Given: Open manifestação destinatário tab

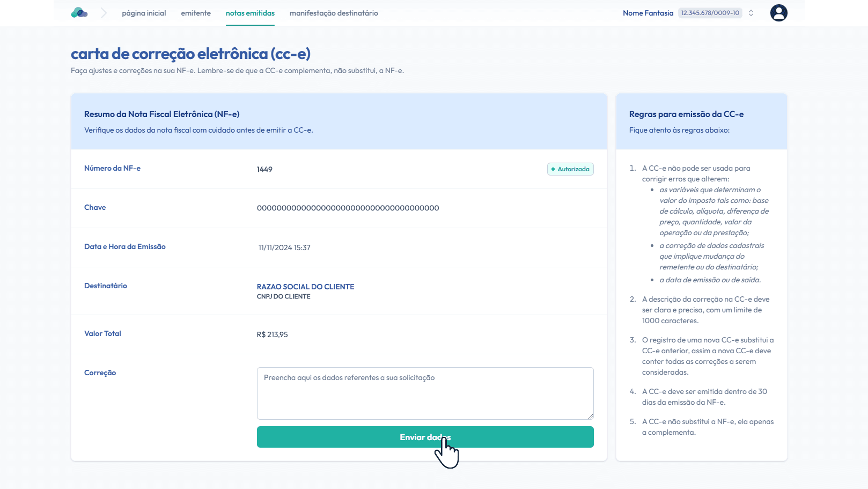Looking at the screenshot, I should (334, 13).
